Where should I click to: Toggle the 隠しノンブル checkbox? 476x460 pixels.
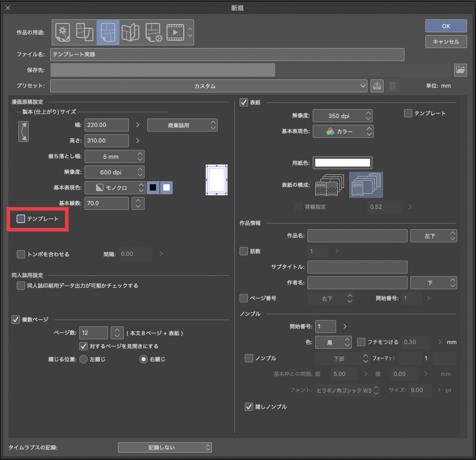(249, 406)
